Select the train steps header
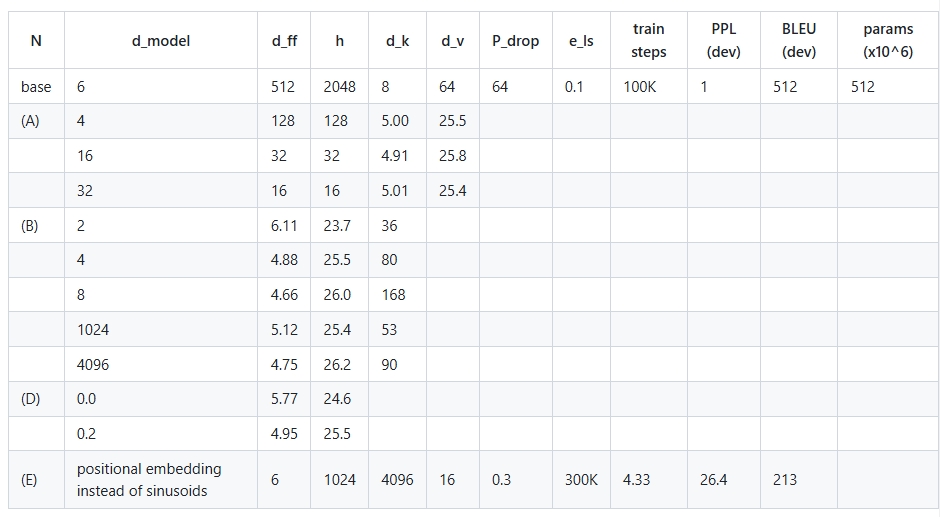 click(649, 41)
